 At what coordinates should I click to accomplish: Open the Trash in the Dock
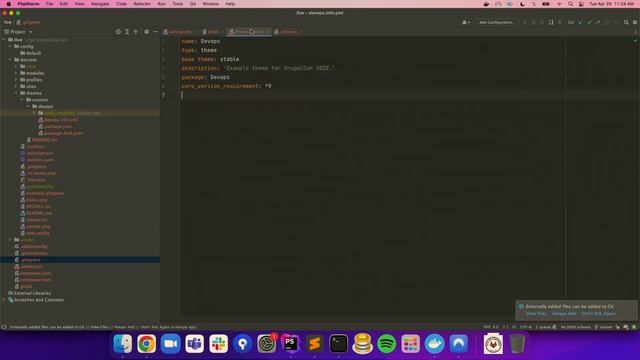[517, 344]
